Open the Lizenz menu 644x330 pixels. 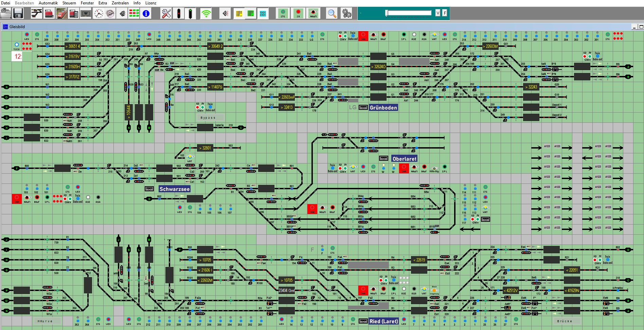[151, 3]
